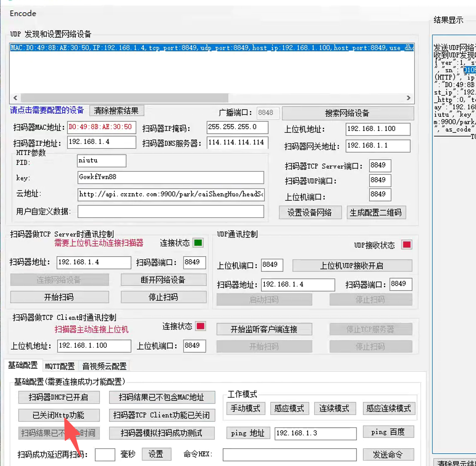Click the PID field containing niutu
The height and width of the screenshot is (466, 476).
(101, 161)
